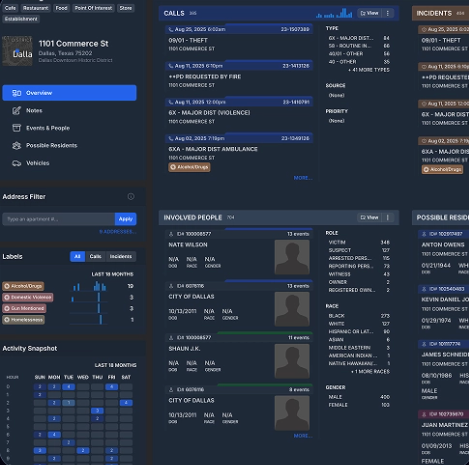
Task: Click the person icon beside NATE WILSON's ID
Action: tap(171, 234)
